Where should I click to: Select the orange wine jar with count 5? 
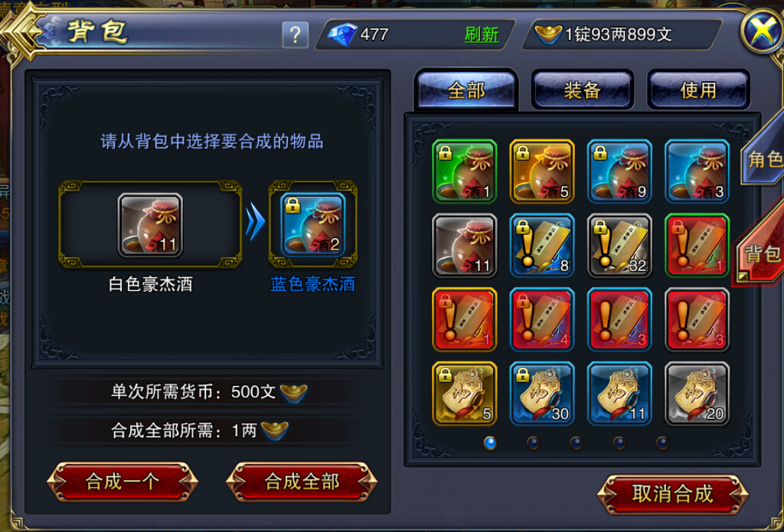click(x=542, y=171)
